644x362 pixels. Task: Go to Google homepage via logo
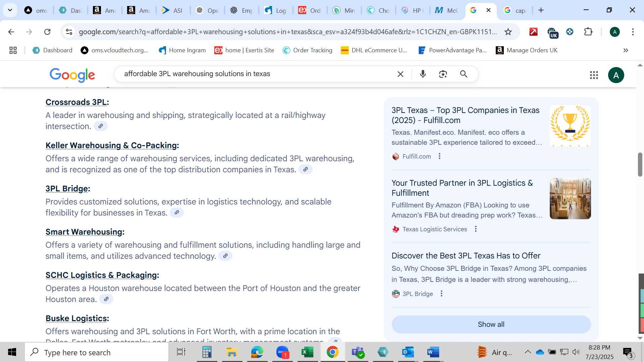[x=72, y=75]
